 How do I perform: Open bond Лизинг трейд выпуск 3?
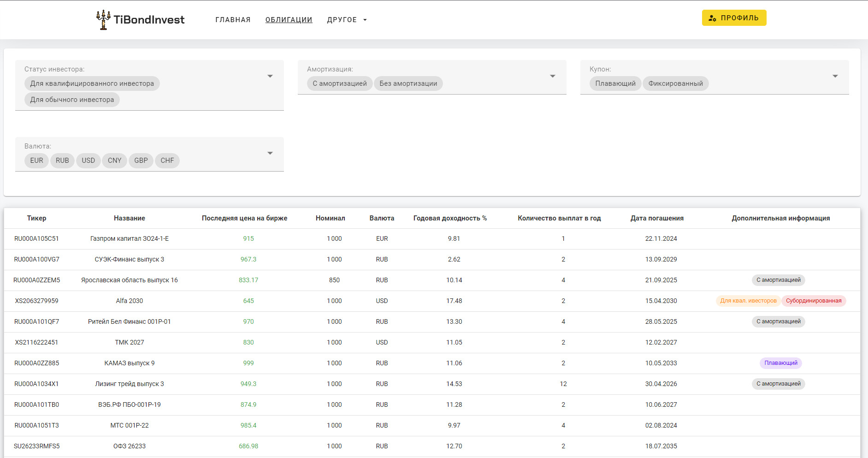(130, 384)
